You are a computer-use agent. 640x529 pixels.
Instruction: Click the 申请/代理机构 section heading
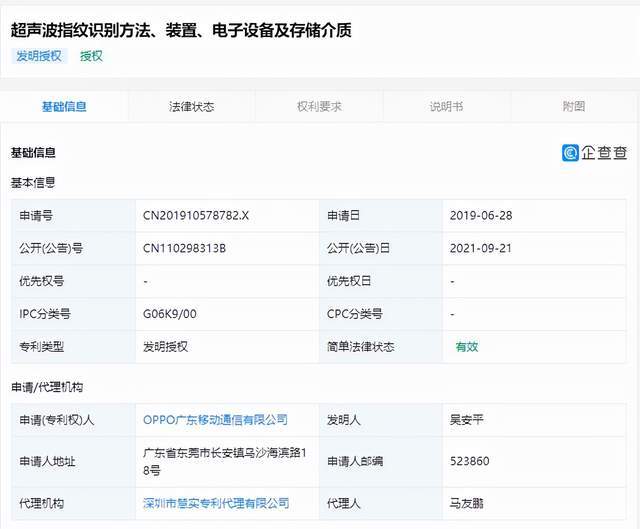click(47, 387)
